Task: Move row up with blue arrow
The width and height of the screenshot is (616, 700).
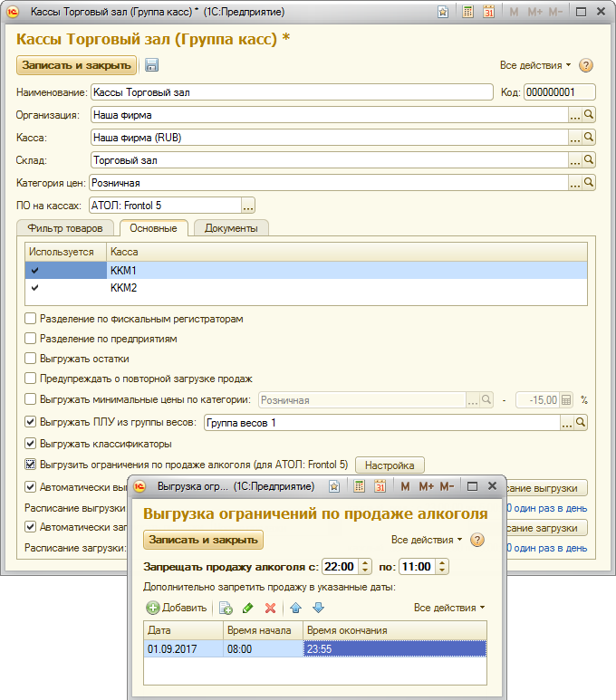Action: click(295, 608)
